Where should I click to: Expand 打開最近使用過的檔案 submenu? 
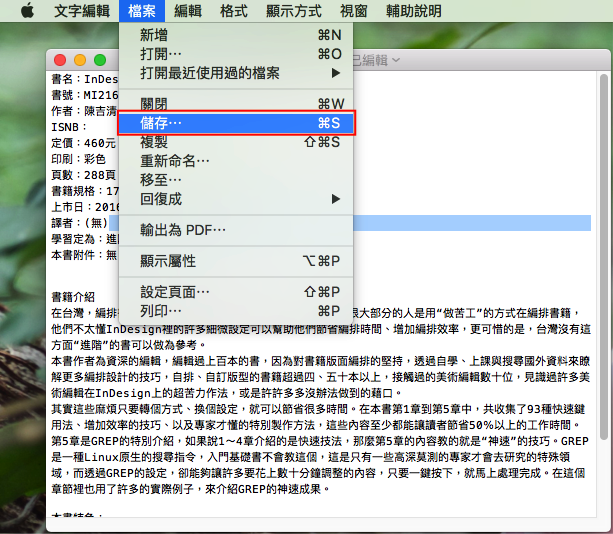tap(236, 73)
